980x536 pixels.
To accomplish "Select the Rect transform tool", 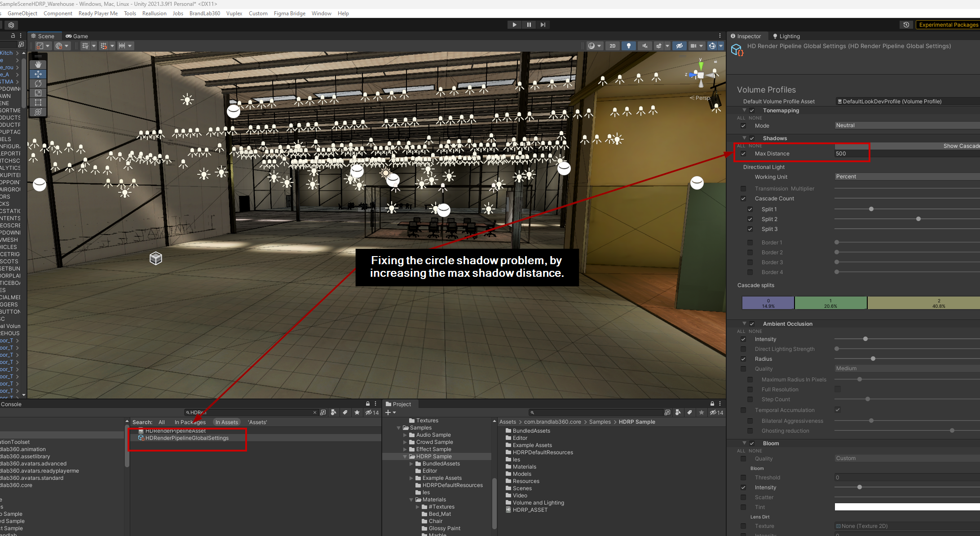I will [x=38, y=102].
